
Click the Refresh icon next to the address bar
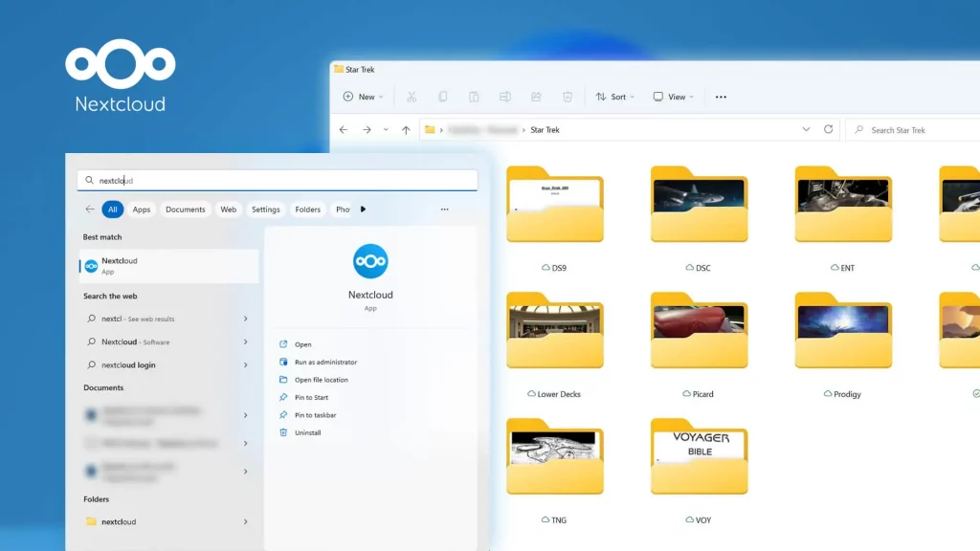pos(829,129)
